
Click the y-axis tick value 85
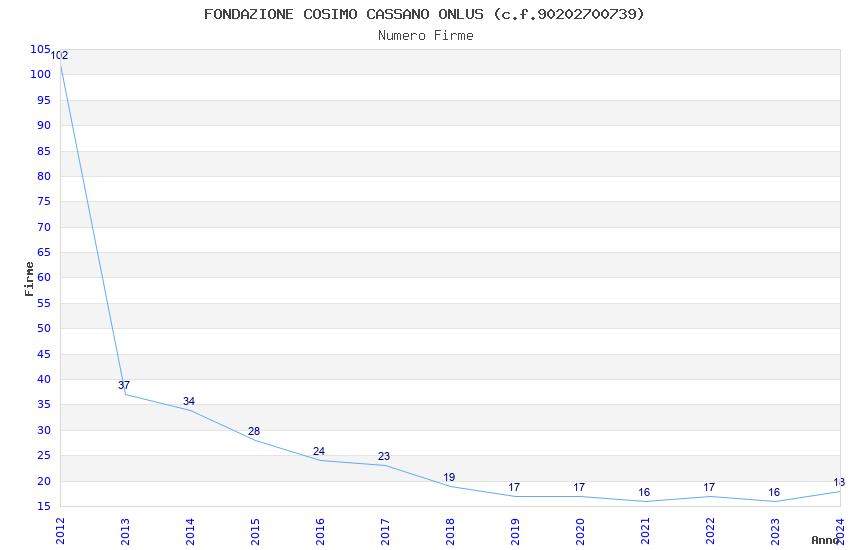pos(44,151)
